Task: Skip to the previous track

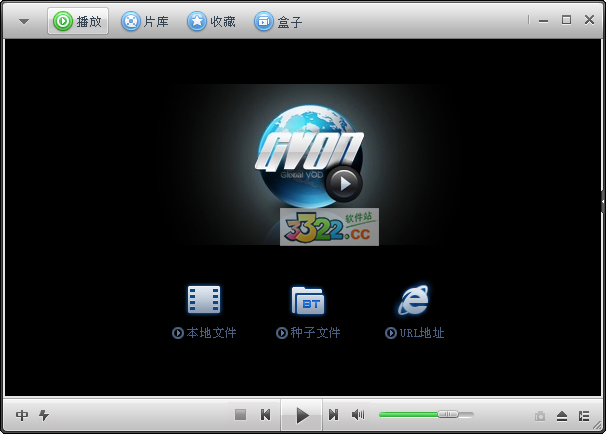Action: (x=266, y=415)
